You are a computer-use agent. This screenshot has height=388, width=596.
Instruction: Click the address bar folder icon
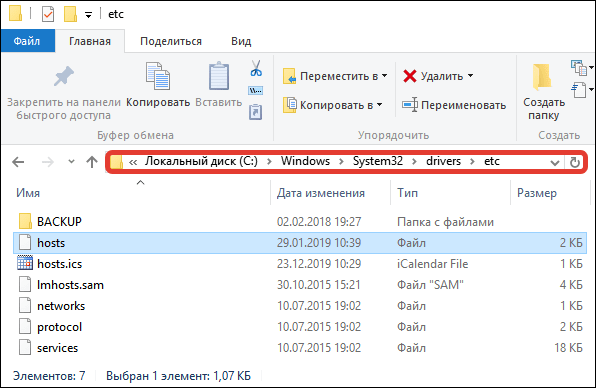pos(116,162)
